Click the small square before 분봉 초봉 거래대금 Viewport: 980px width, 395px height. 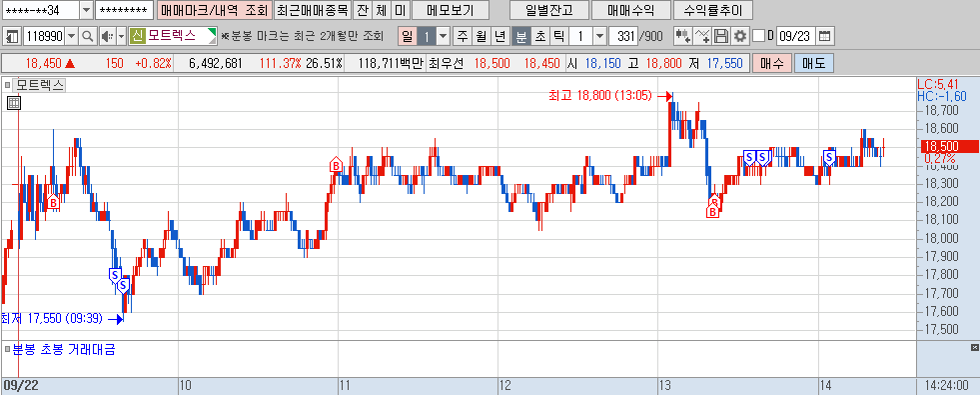(7, 349)
